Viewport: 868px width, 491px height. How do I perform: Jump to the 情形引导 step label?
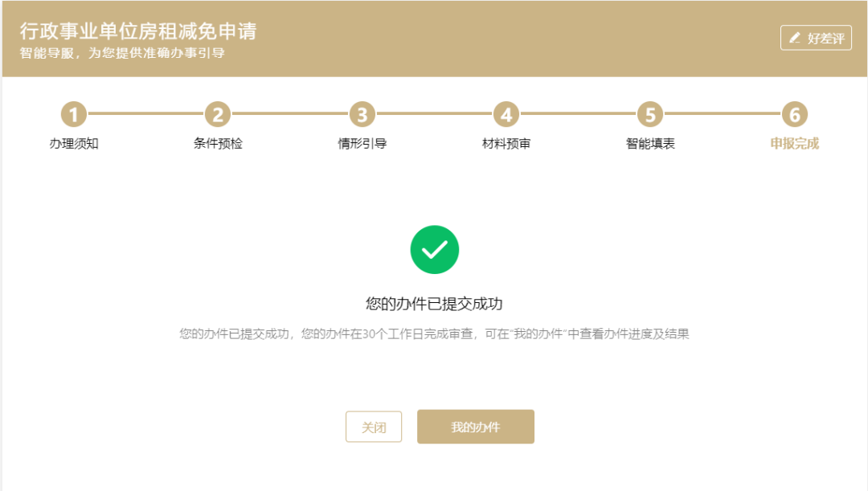362,145
